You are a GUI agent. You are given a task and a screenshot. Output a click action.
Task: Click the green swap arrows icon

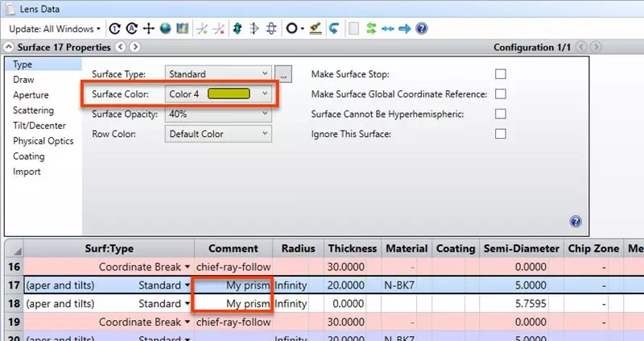pyautogui.click(x=371, y=28)
